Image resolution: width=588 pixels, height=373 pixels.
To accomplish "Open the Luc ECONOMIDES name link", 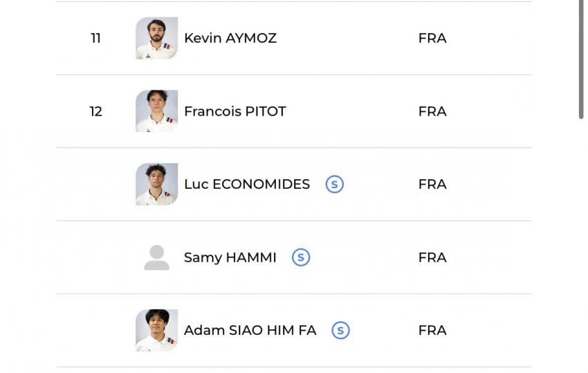I will tap(247, 184).
